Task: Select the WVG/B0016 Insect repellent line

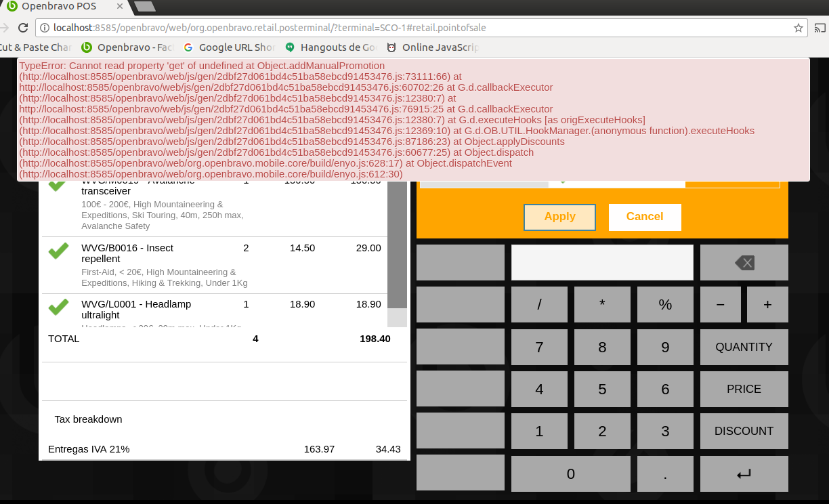Action: pos(214,265)
